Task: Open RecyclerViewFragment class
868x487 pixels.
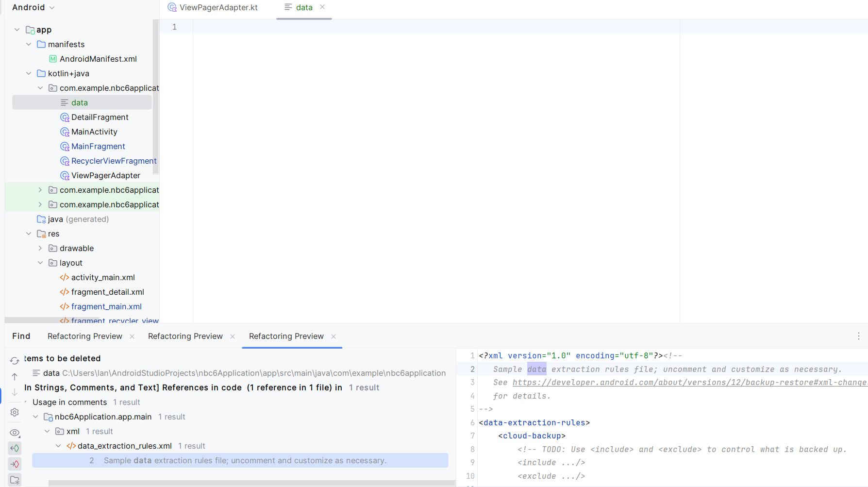Action: 114,161
